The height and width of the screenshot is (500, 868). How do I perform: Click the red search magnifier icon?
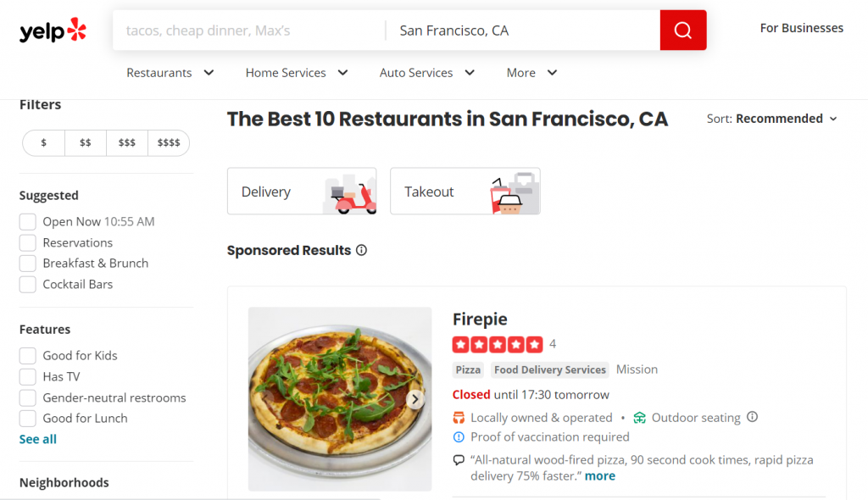[x=682, y=30]
